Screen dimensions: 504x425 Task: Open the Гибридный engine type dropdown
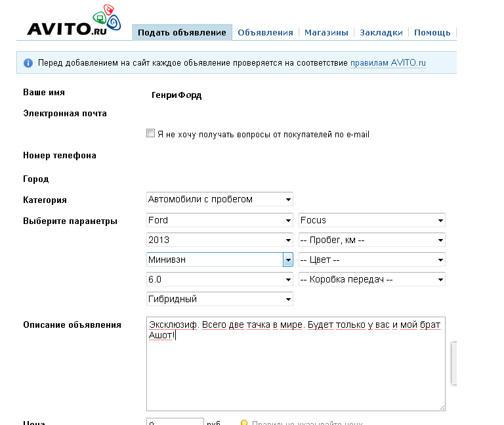tap(220, 299)
